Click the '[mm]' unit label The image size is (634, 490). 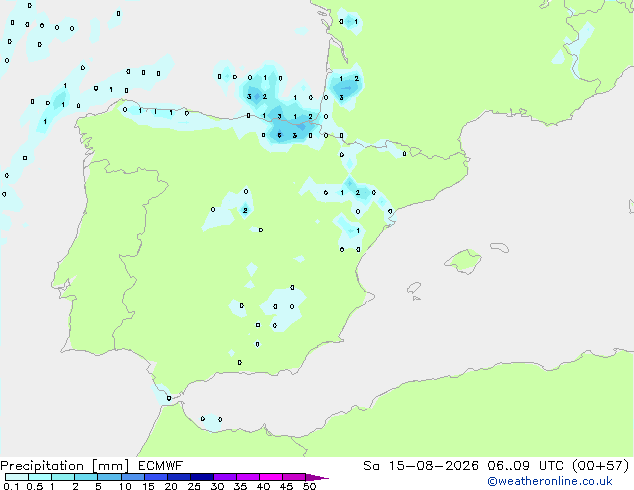click(110, 466)
